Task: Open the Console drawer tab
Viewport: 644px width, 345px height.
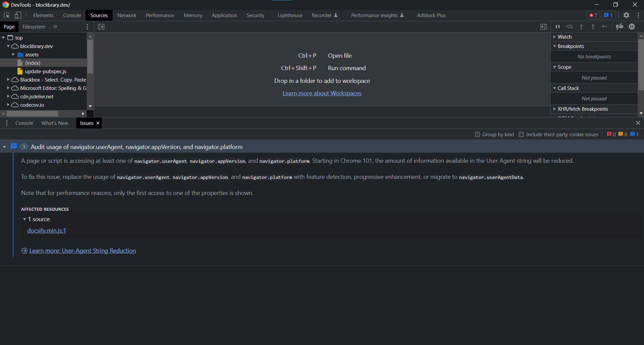Action: 24,123
